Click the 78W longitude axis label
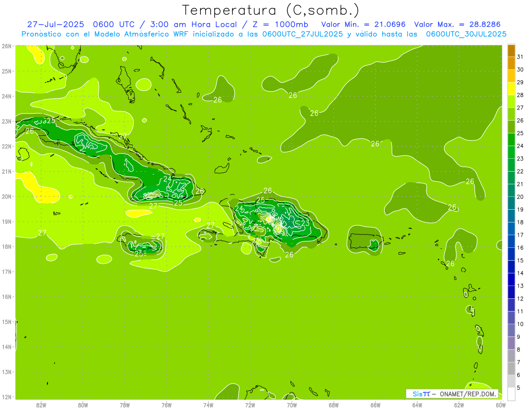The width and height of the screenshot is (532, 411). [125, 405]
